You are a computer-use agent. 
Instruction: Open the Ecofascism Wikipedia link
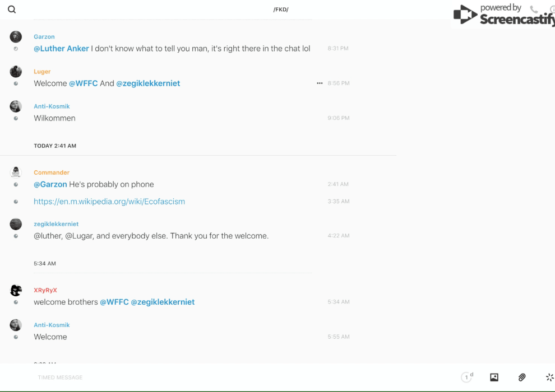(x=109, y=202)
